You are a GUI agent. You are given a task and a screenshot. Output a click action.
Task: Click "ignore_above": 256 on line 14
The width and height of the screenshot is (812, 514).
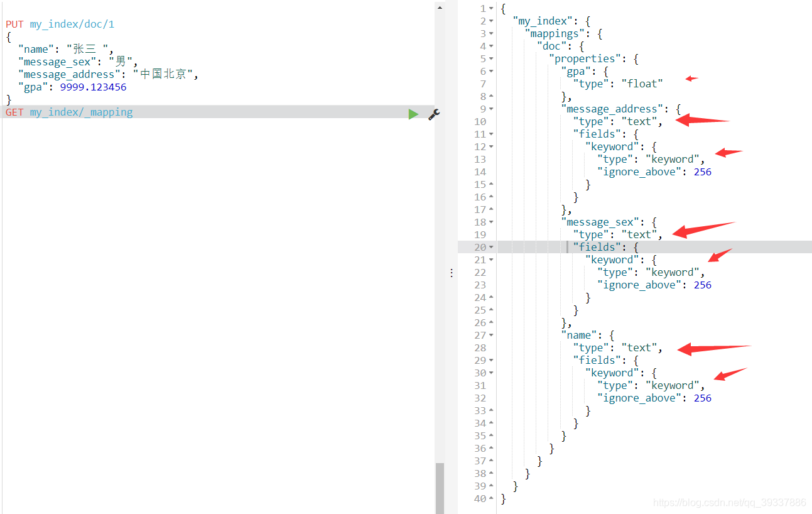coord(654,172)
